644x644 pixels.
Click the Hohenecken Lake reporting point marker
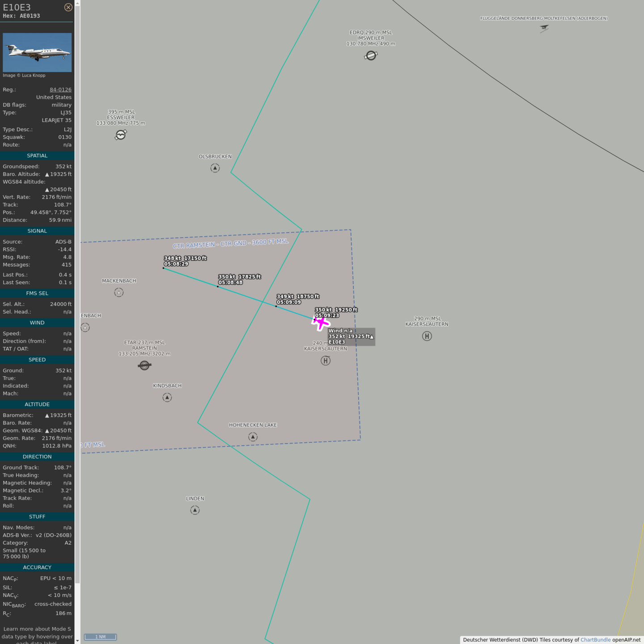click(253, 436)
